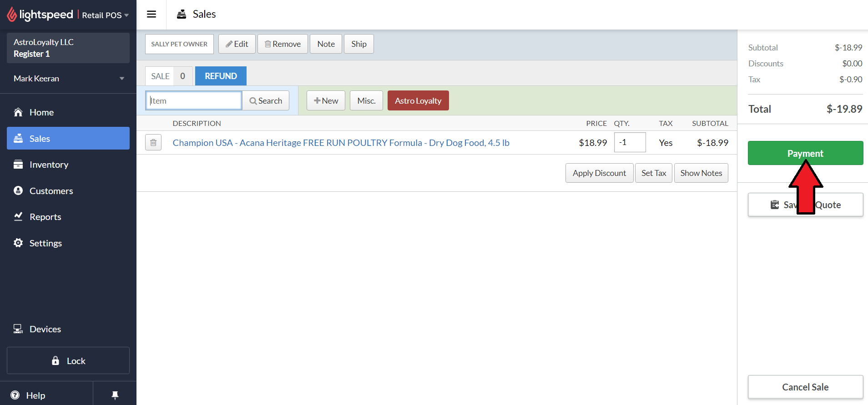Open the Retail POS product dropdown

(105, 15)
